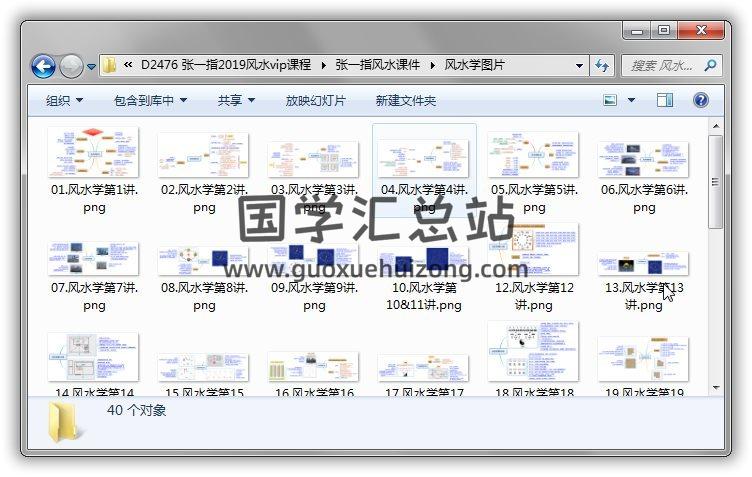This screenshot has height=477, width=752.
Task: Click the refresh button beside address bar
Action: tap(603, 66)
